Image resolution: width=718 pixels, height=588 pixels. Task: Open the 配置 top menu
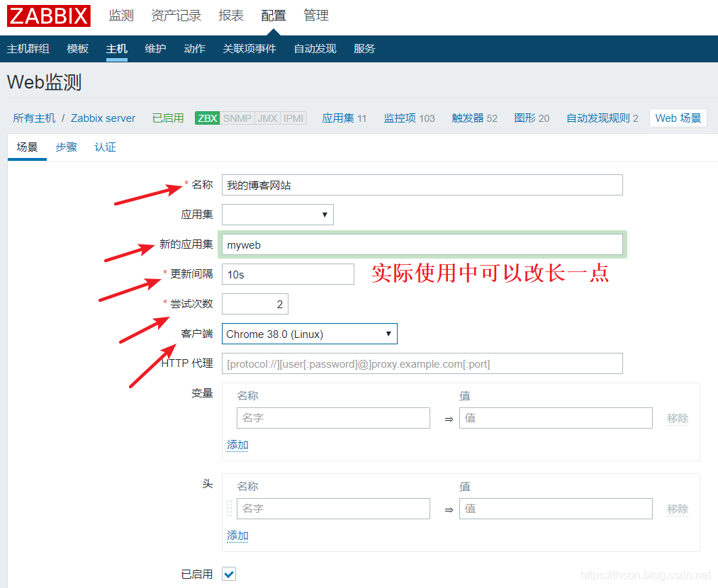tap(274, 16)
